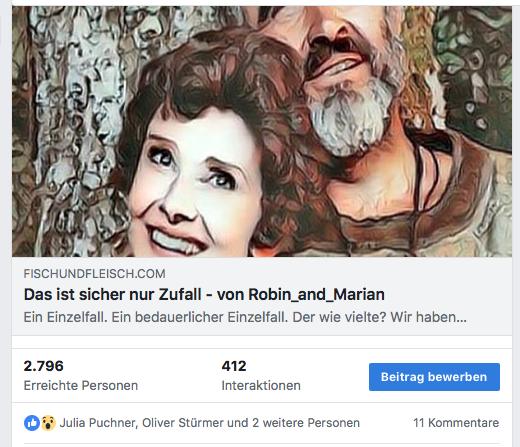Open the 11 Kommentare link

click(456, 423)
